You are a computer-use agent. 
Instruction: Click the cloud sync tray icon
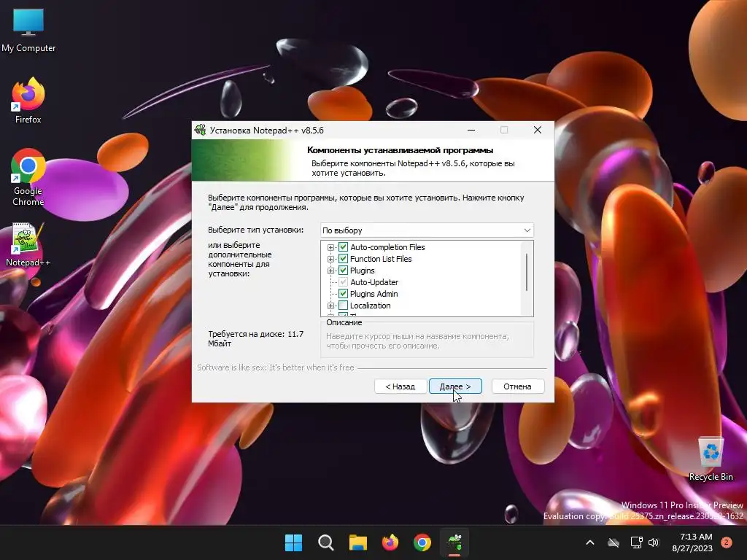point(614,542)
